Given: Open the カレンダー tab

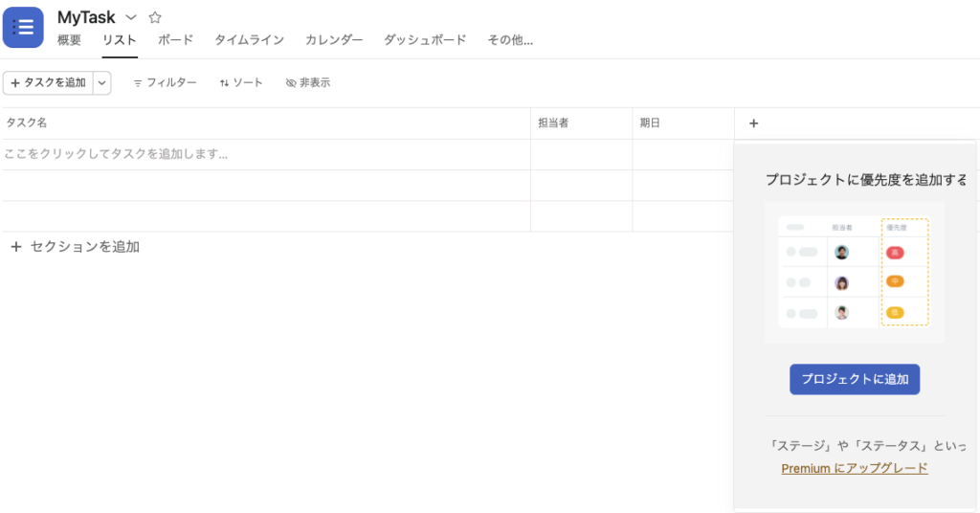Looking at the screenshot, I should point(334,40).
